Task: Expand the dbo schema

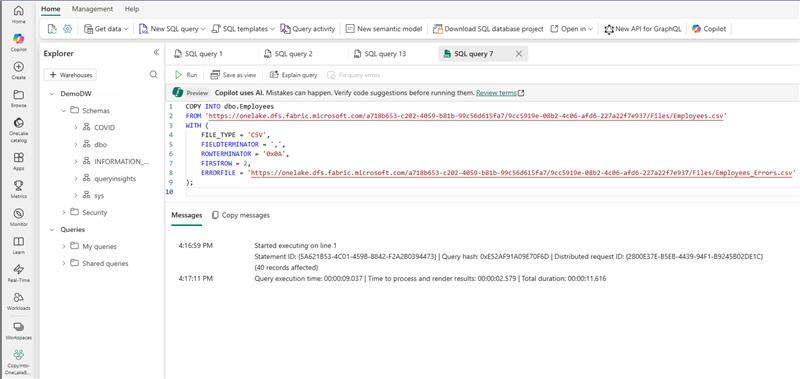Action: 76,144
